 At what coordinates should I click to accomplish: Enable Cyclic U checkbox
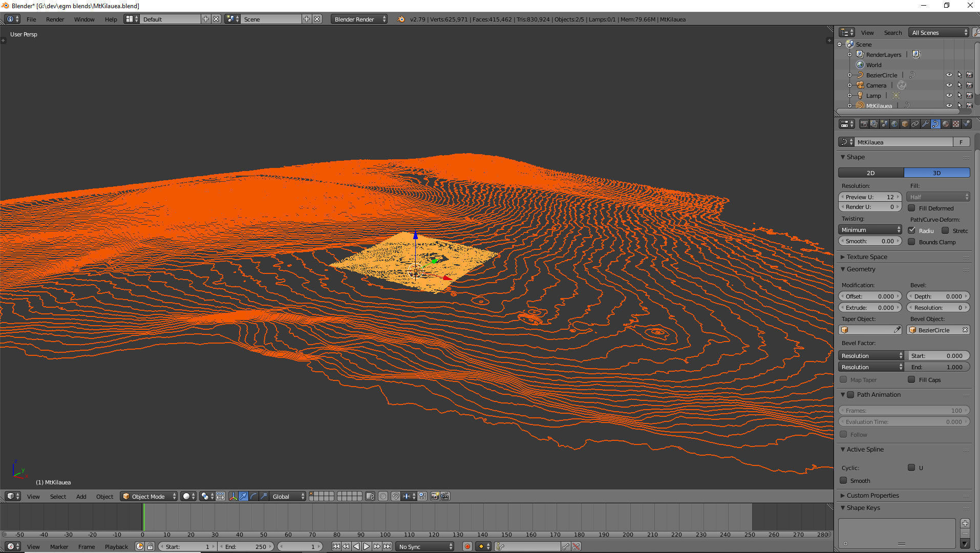click(x=911, y=467)
